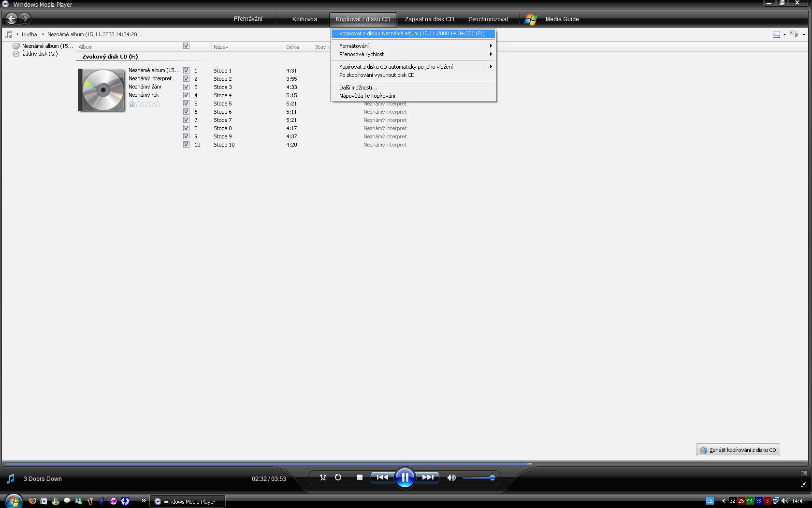
Task: Expand the Přenosová rychlost submenu
Action: [413, 54]
